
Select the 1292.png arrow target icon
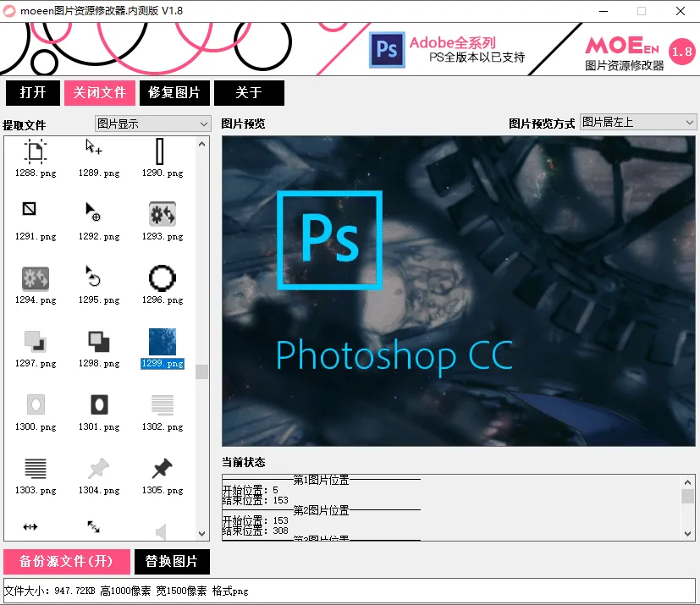coord(93,212)
